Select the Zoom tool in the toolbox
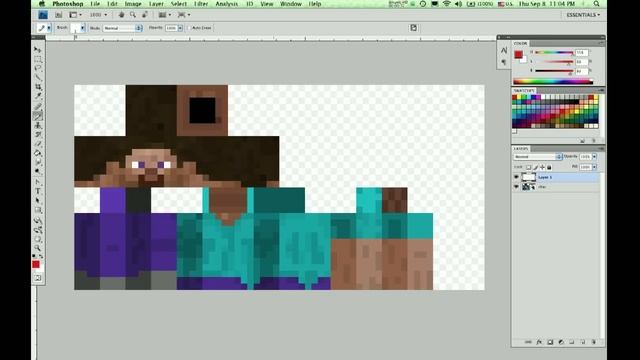Viewport: 640px width, 360px height. [38, 248]
